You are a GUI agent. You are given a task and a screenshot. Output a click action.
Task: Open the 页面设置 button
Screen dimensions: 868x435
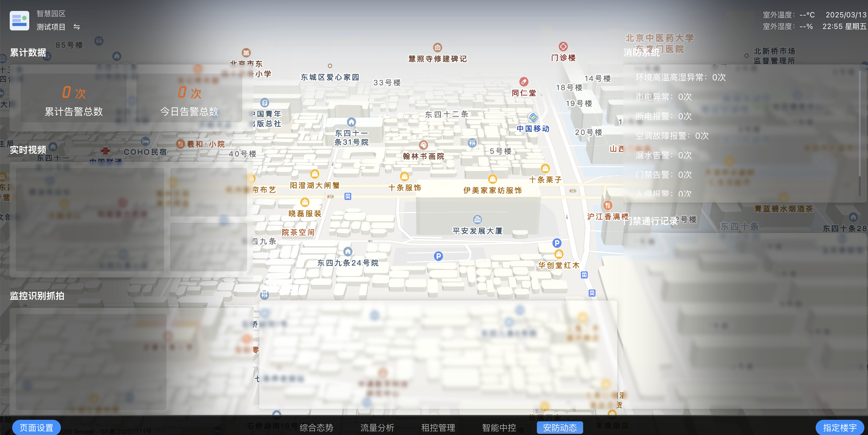pyautogui.click(x=37, y=427)
